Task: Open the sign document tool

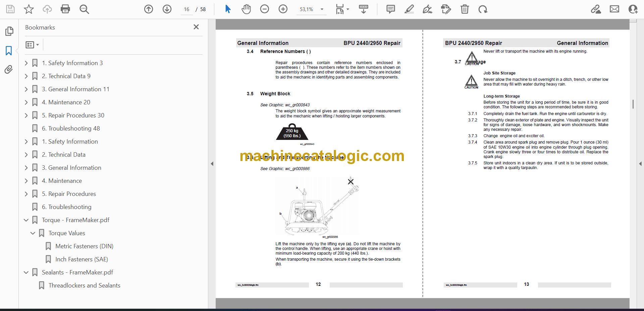Action: [428, 9]
